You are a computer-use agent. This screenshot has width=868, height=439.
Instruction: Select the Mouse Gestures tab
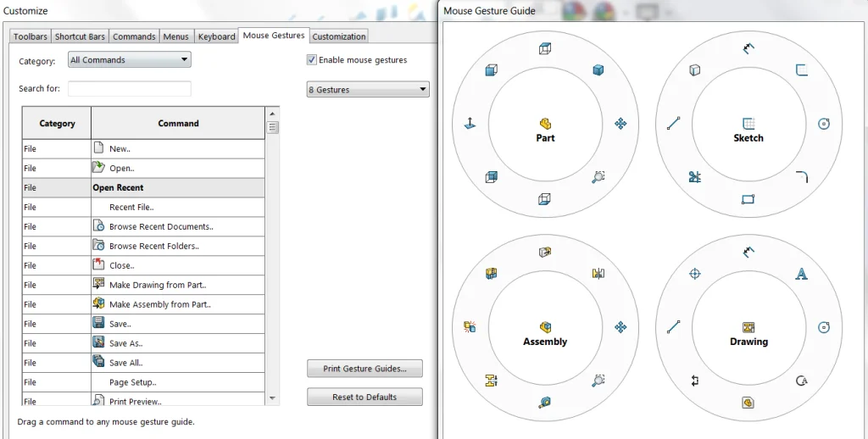274,35
